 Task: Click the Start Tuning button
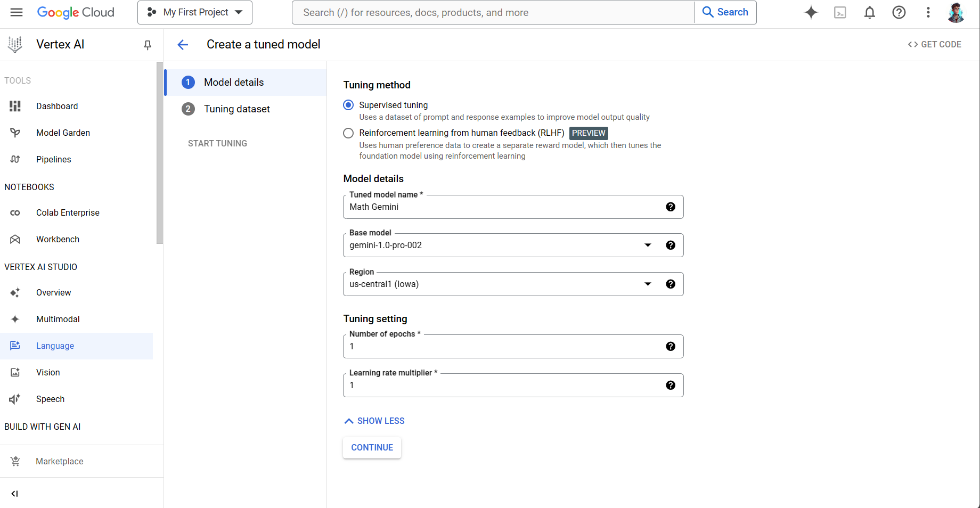[217, 144]
